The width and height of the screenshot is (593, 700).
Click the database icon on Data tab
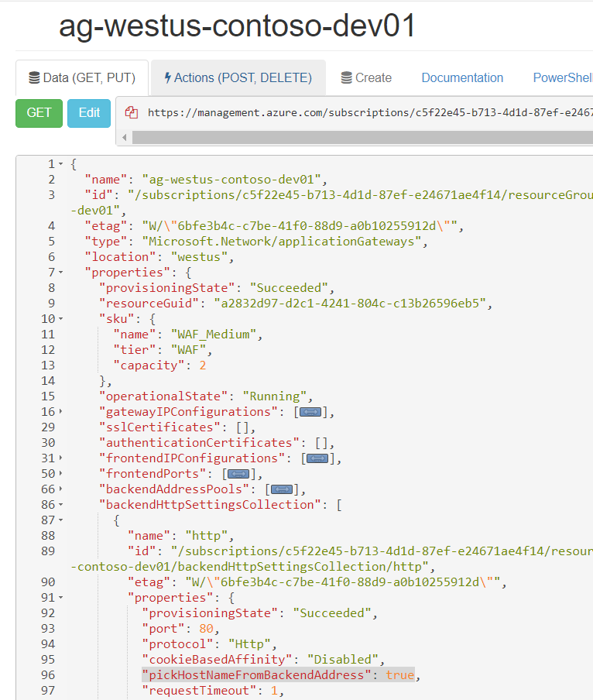(34, 78)
